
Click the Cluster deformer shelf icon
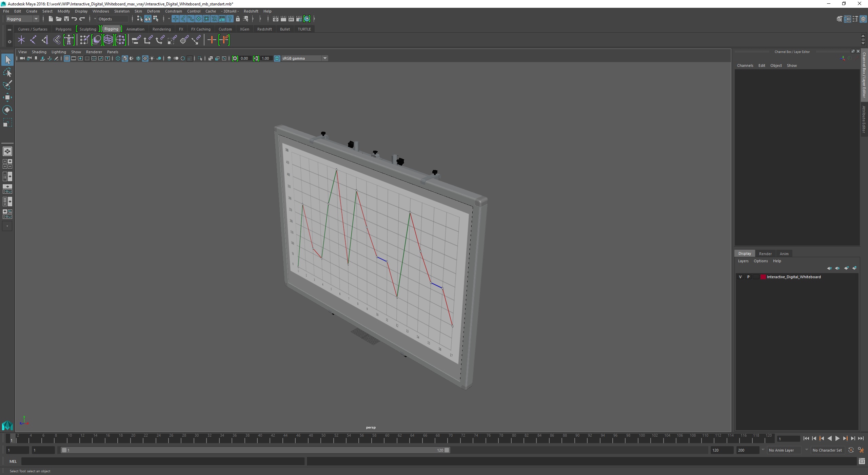coord(120,40)
